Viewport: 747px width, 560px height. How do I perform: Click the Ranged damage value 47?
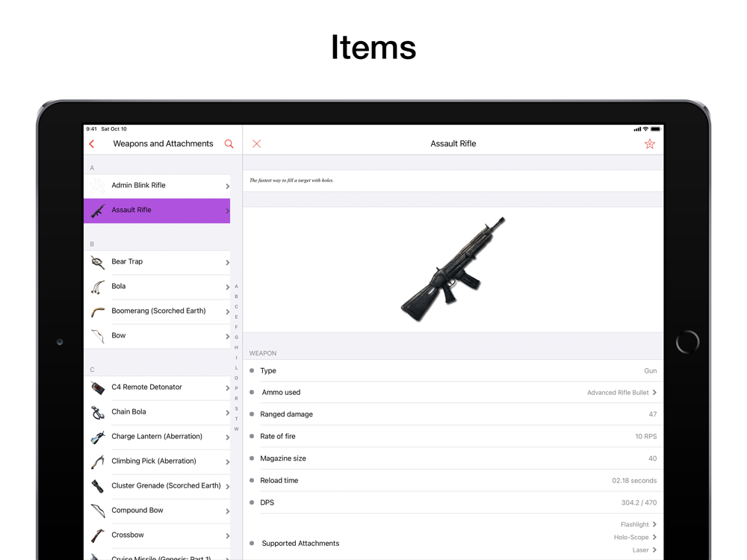[653, 414]
